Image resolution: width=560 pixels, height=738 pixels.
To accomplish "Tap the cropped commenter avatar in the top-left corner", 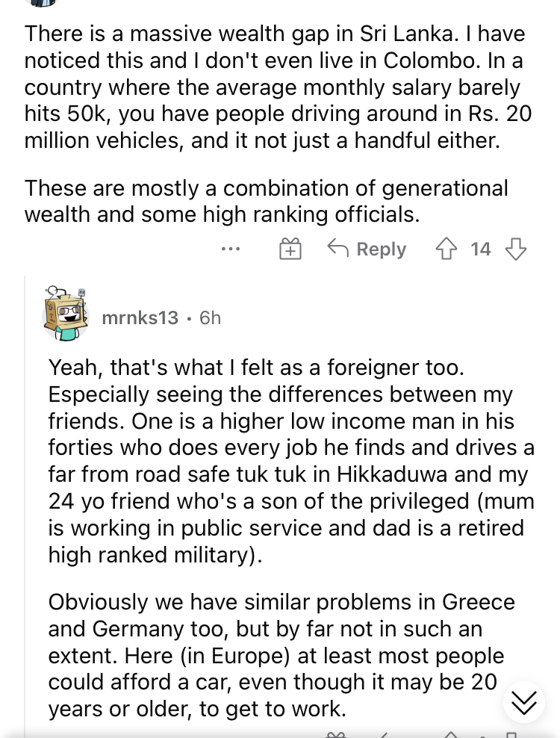I will [41, 2].
